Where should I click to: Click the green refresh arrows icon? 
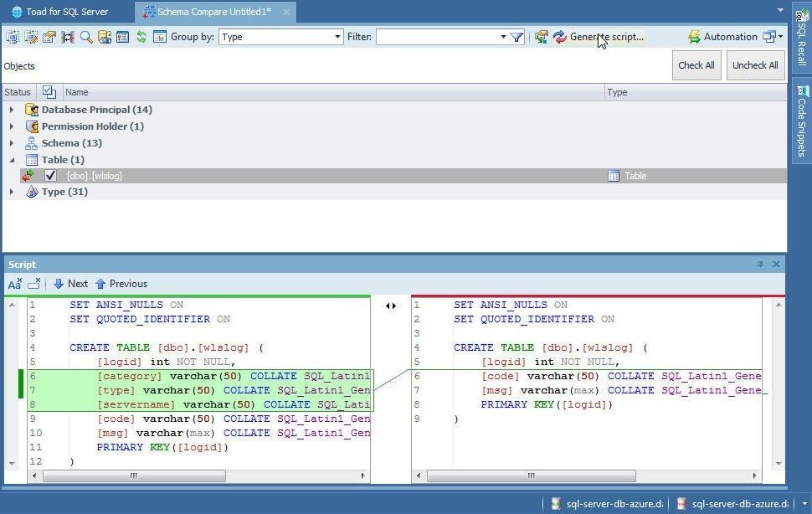point(141,37)
